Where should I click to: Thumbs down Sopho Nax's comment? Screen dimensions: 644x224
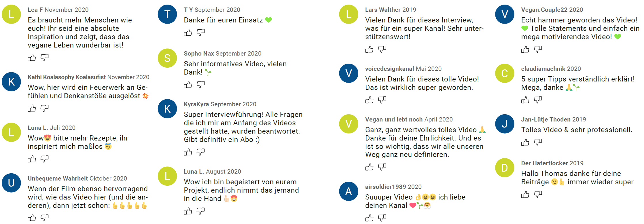(x=200, y=85)
